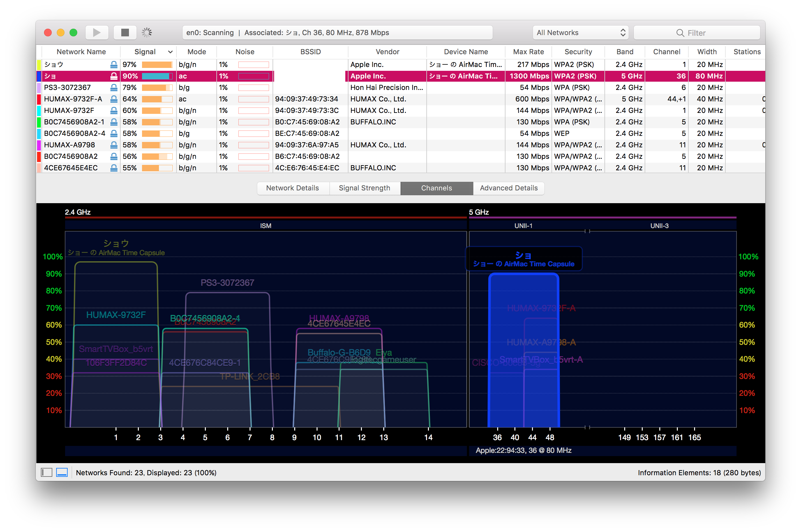This screenshot has height=532, width=801.
Task: Start scanning with the play button
Action: tap(97, 33)
